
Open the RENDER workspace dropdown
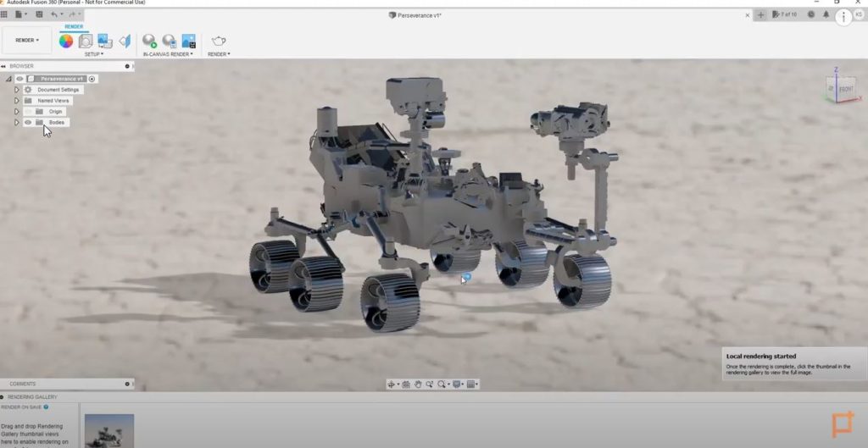click(x=27, y=41)
